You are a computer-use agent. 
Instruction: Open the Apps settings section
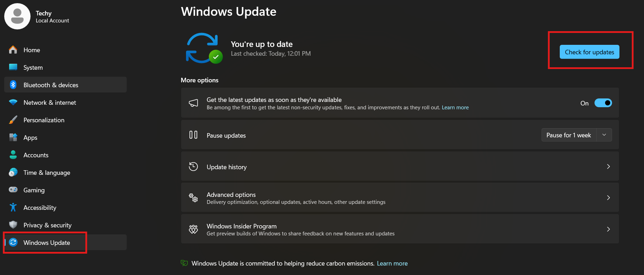[30, 138]
